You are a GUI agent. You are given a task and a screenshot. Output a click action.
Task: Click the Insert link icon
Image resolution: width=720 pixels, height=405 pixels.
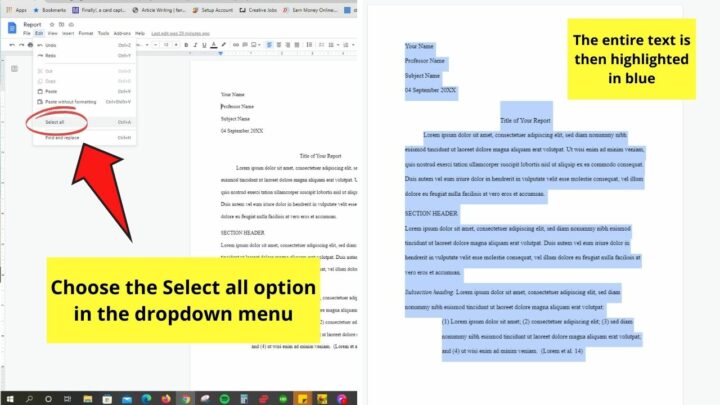coord(236,45)
